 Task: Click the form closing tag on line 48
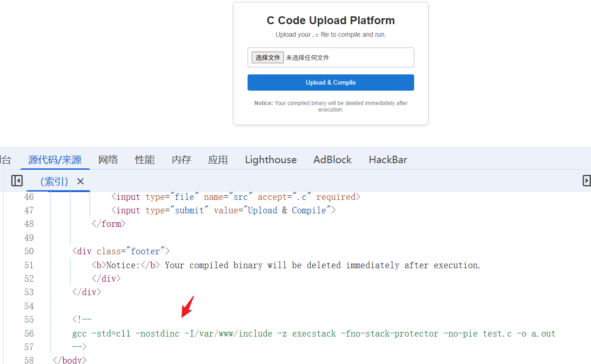point(109,224)
